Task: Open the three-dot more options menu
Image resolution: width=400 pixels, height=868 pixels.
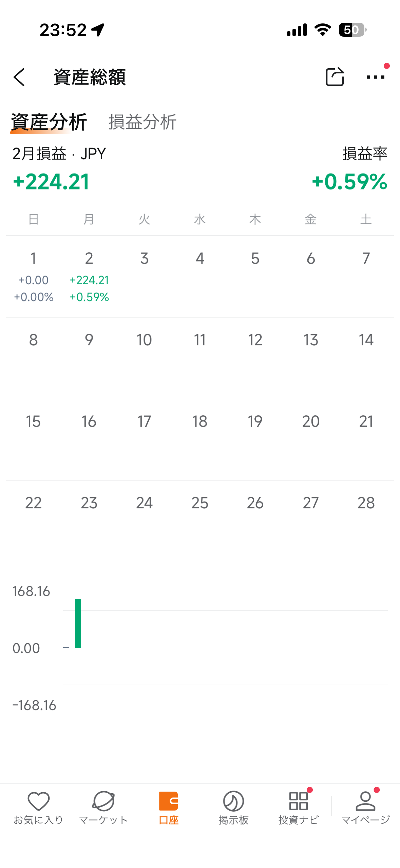Action: (375, 77)
